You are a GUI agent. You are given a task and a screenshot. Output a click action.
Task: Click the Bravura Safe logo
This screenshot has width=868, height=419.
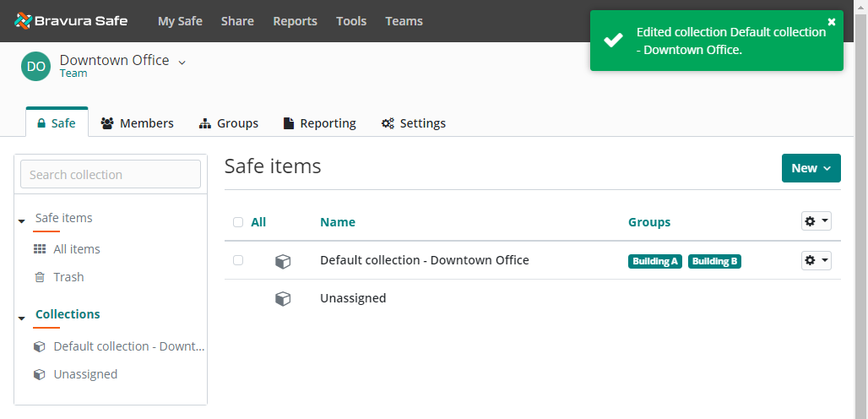71,21
